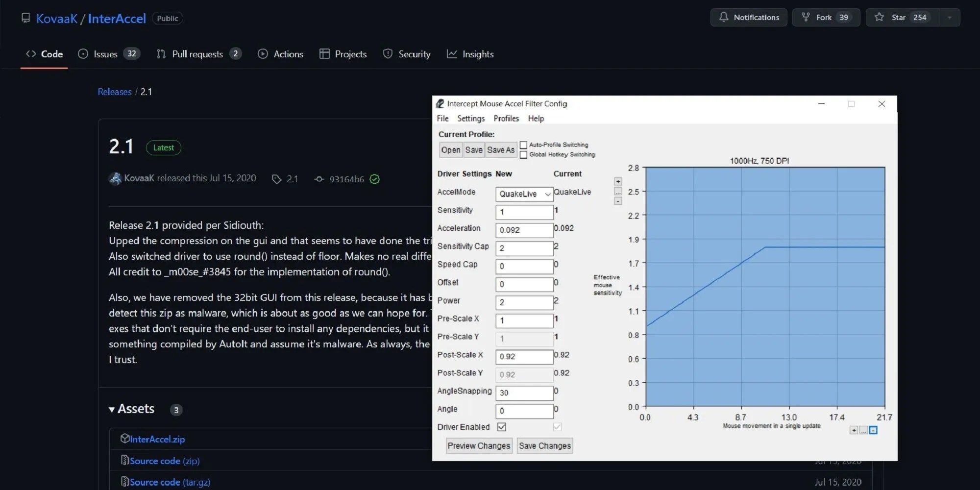
Task: Go to the Releases breadcrumb link
Action: [x=115, y=92]
